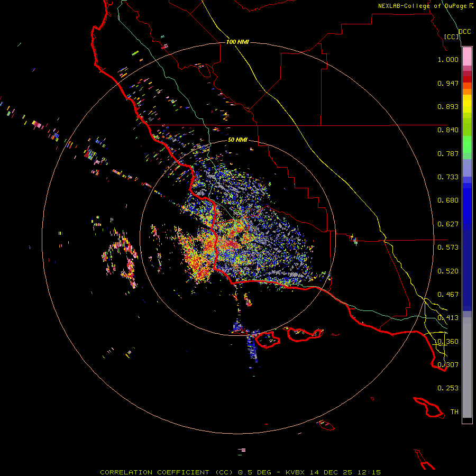
Task: Click the 0.627 color scale value
Action: pos(448,224)
